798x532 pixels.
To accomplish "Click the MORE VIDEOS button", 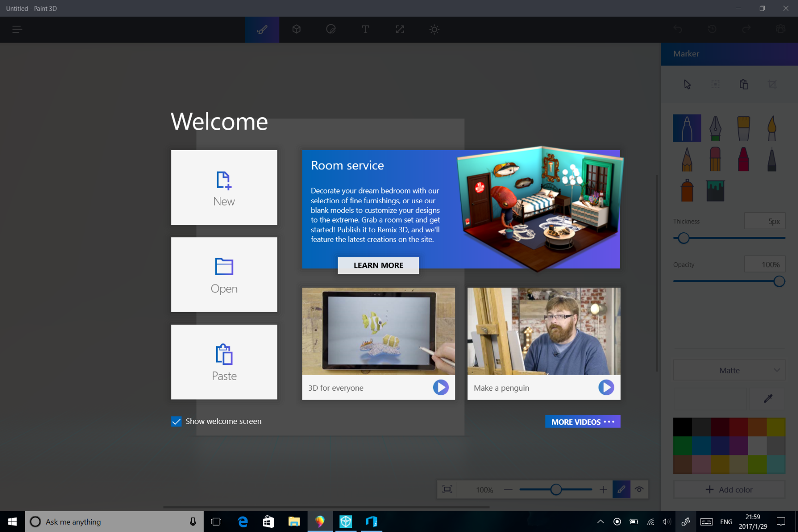I will tap(583, 422).
